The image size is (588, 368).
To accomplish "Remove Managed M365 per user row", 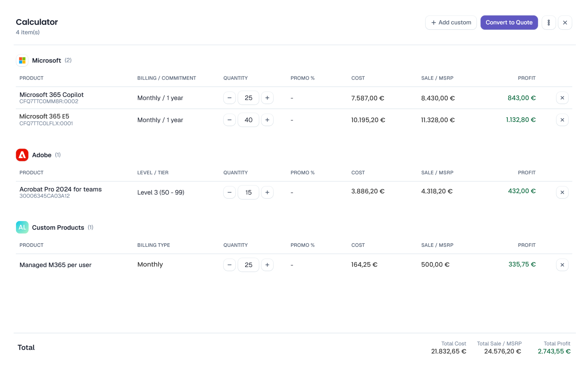I will [562, 265].
